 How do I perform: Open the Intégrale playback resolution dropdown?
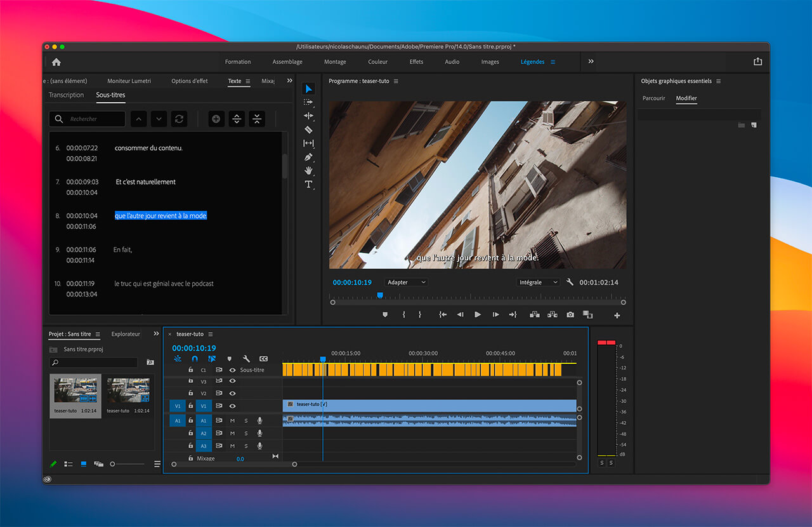pos(538,282)
